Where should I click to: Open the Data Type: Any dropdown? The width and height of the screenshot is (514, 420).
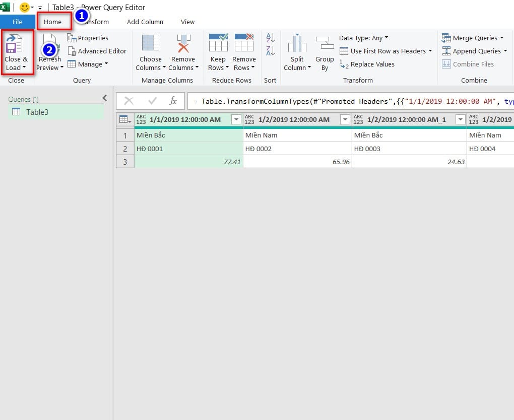point(363,38)
